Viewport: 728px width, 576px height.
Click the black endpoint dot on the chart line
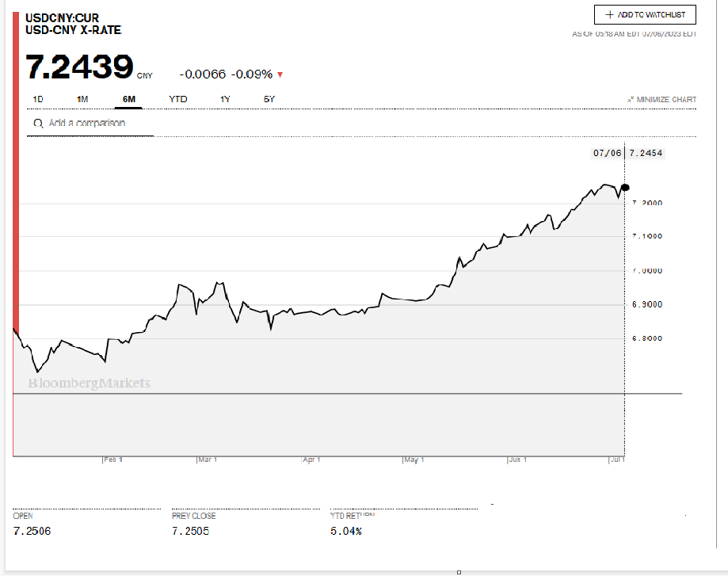[x=625, y=187]
